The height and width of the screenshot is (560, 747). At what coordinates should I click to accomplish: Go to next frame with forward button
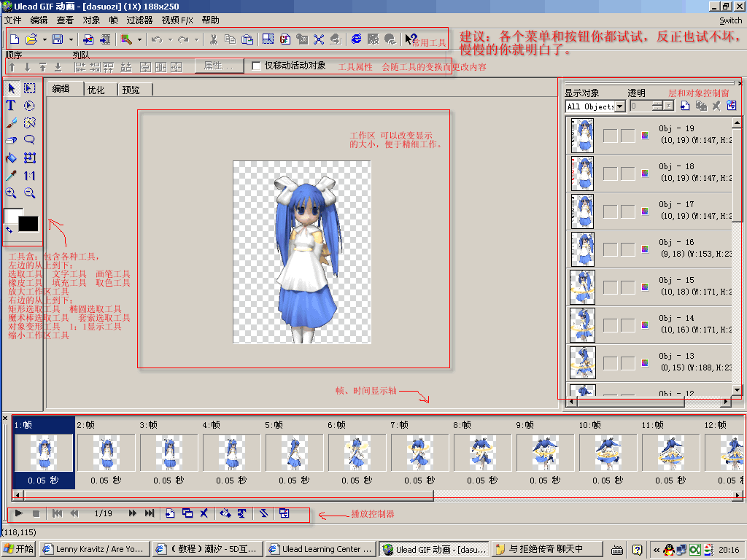click(x=133, y=513)
